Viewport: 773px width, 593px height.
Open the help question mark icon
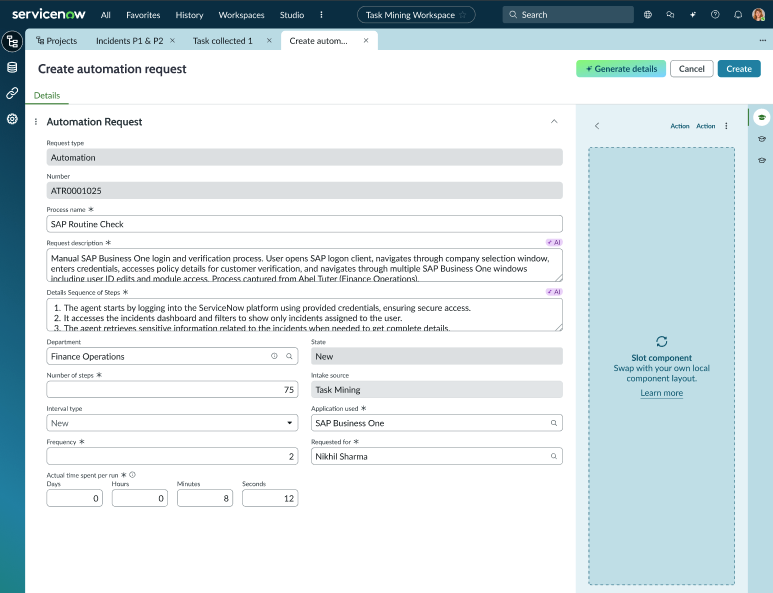point(715,15)
